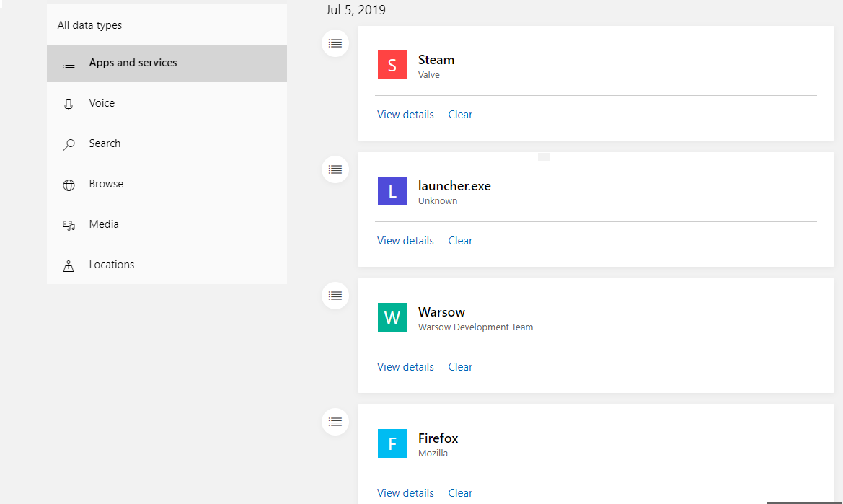Viewport: 843px width, 504px height.
Task: Switch to the Media data type
Action: coord(167,224)
